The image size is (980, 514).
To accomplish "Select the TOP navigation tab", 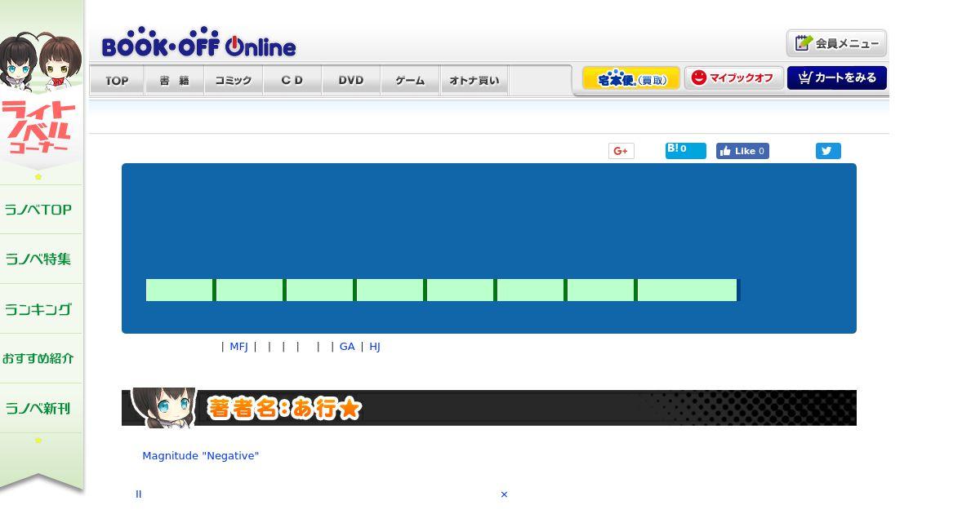I will (x=117, y=81).
